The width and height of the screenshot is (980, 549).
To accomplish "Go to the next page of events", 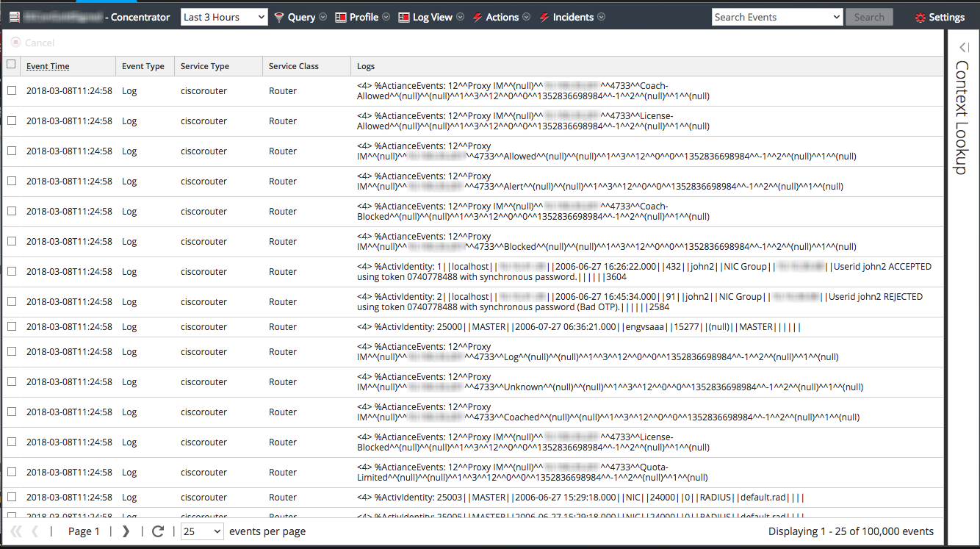I will click(126, 531).
